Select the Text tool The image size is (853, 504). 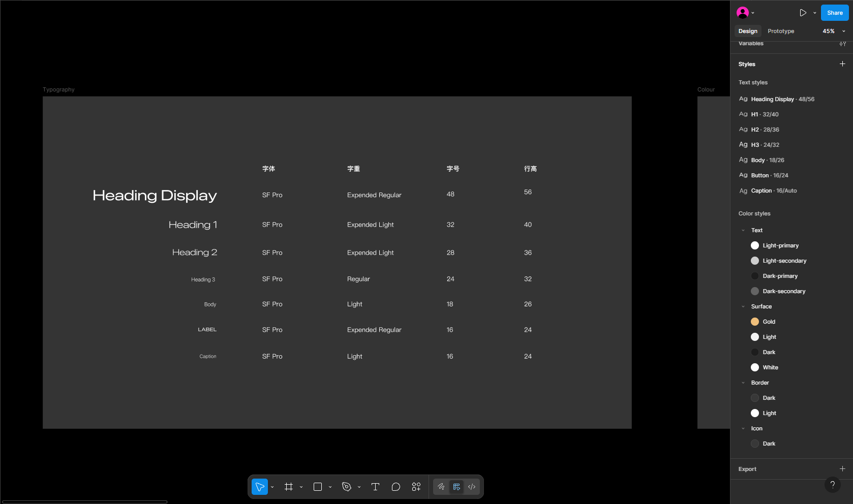tap(376, 487)
